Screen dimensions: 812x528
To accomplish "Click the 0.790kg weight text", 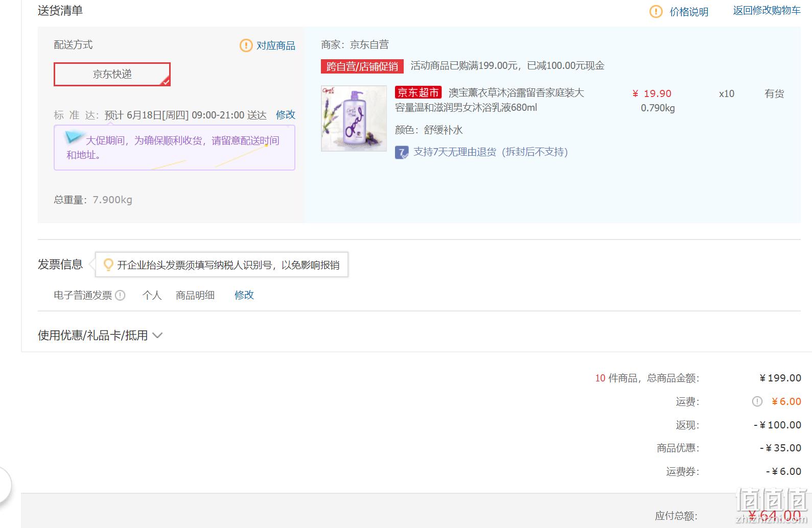I will click(x=658, y=108).
